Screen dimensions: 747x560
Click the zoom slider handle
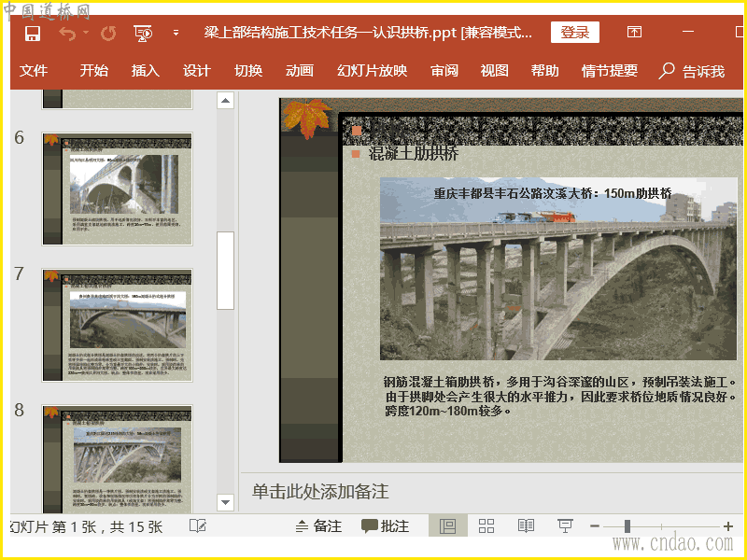pos(627,526)
